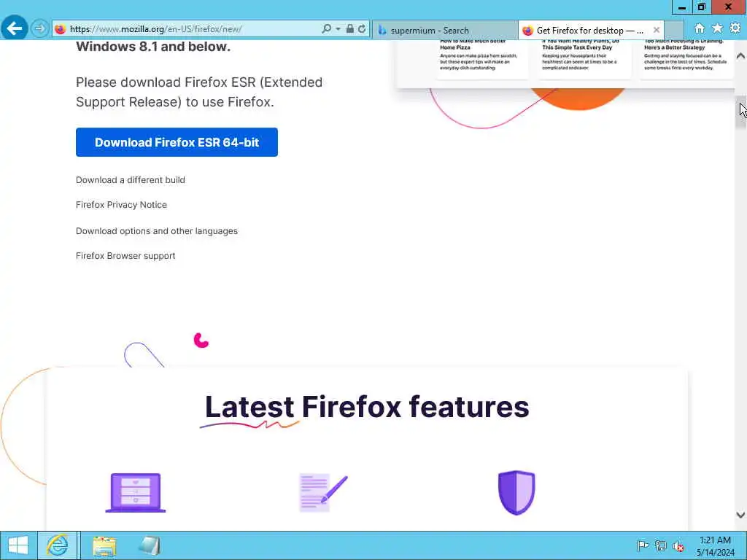Open Download options and other languages link
Viewport: 747px width, 560px height.
point(156,231)
